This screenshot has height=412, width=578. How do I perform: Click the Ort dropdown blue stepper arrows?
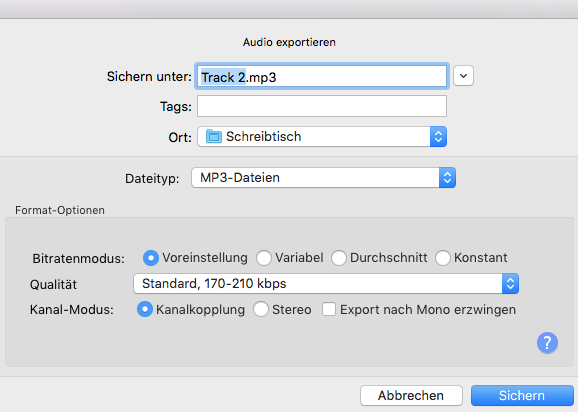tap(438, 136)
